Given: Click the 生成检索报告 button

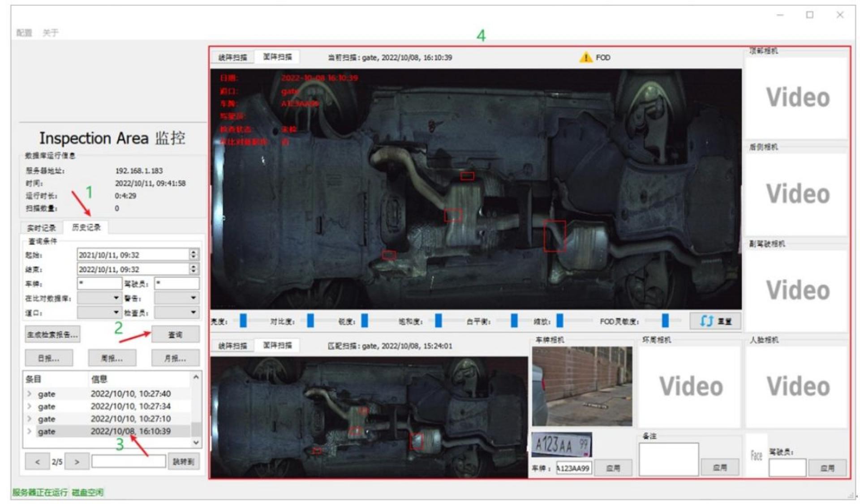Looking at the screenshot, I should pyautogui.click(x=52, y=334).
